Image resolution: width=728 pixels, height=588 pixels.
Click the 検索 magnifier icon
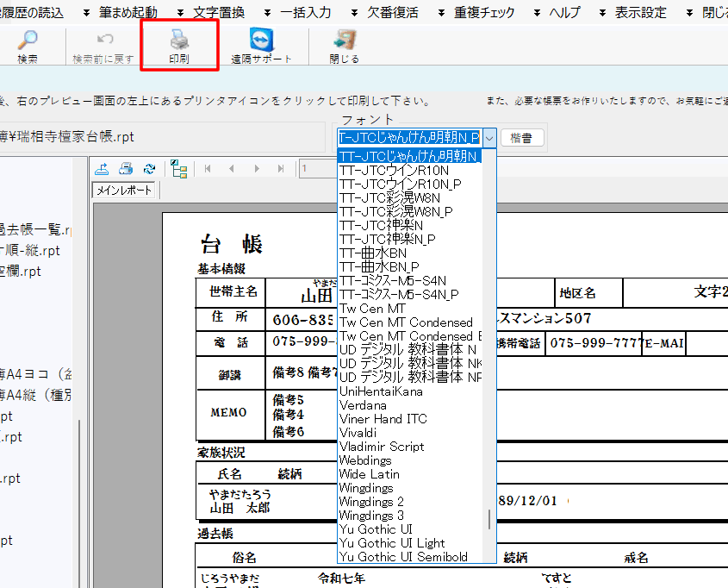[28, 41]
